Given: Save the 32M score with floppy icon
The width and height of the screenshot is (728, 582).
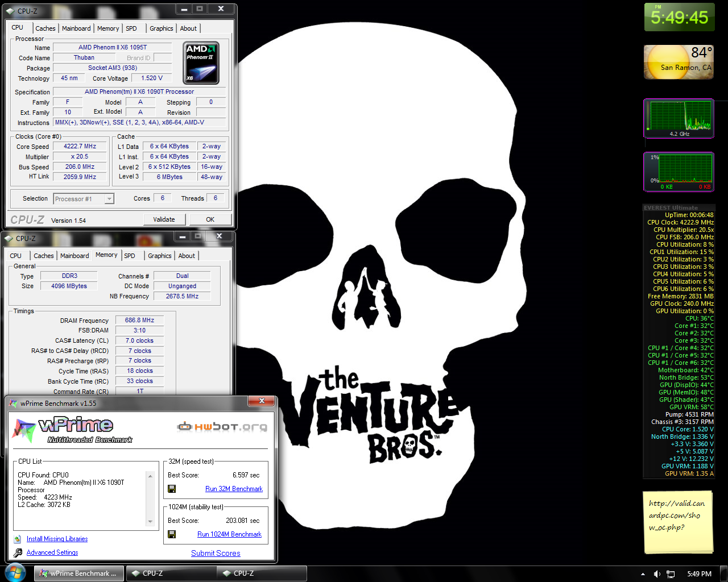Looking at the screenshot, I should pos(172,489).
